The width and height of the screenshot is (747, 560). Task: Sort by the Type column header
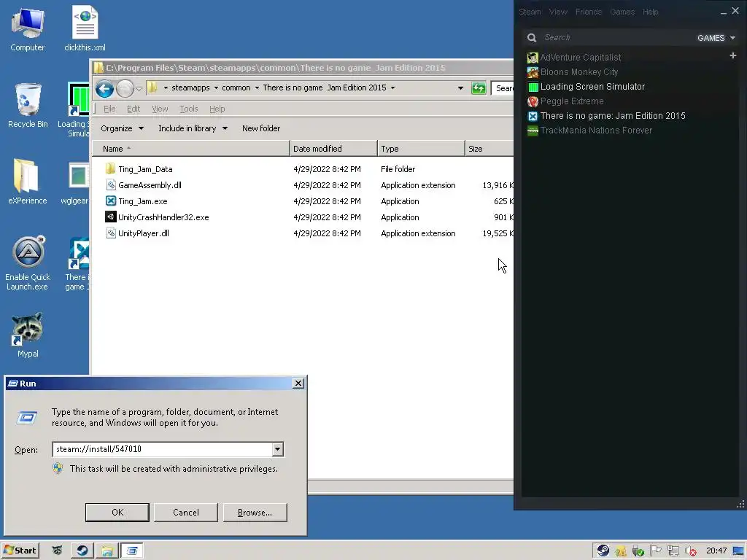(421, 149)
